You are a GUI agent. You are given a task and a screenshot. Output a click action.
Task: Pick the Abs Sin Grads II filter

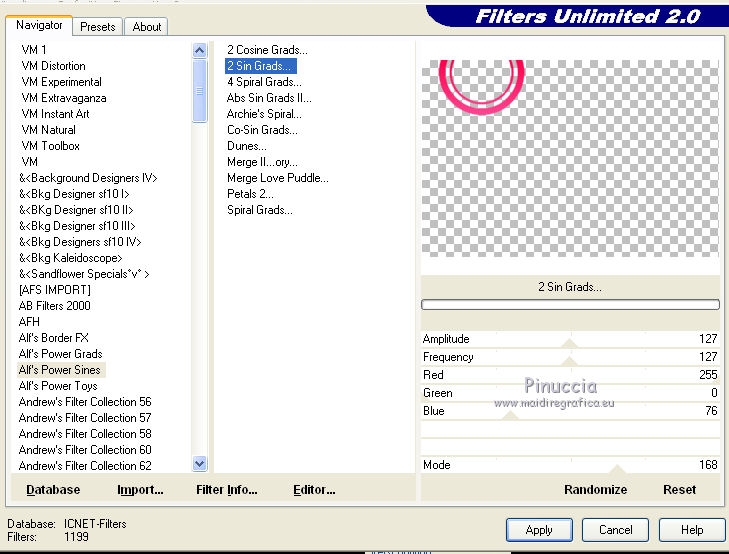269,98
